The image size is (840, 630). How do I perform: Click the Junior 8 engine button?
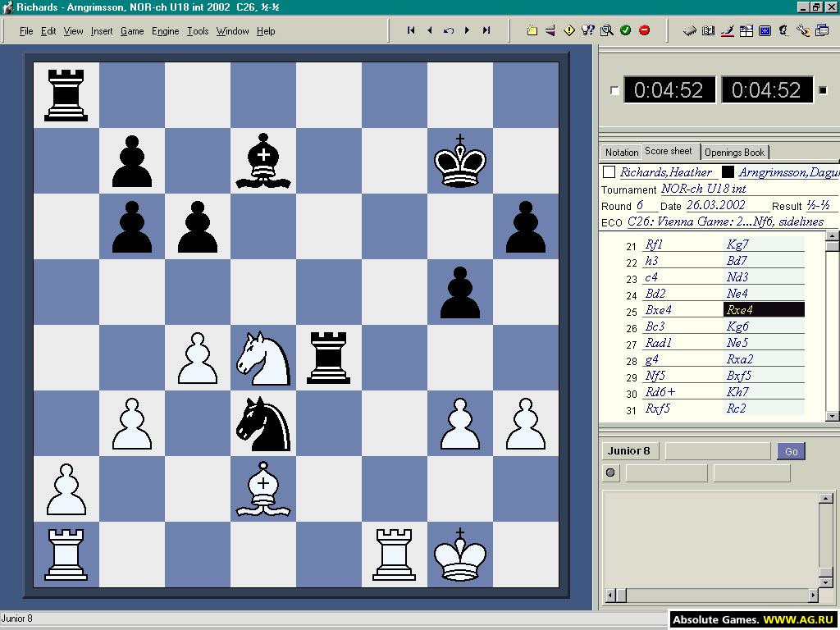tap(629, 450)
